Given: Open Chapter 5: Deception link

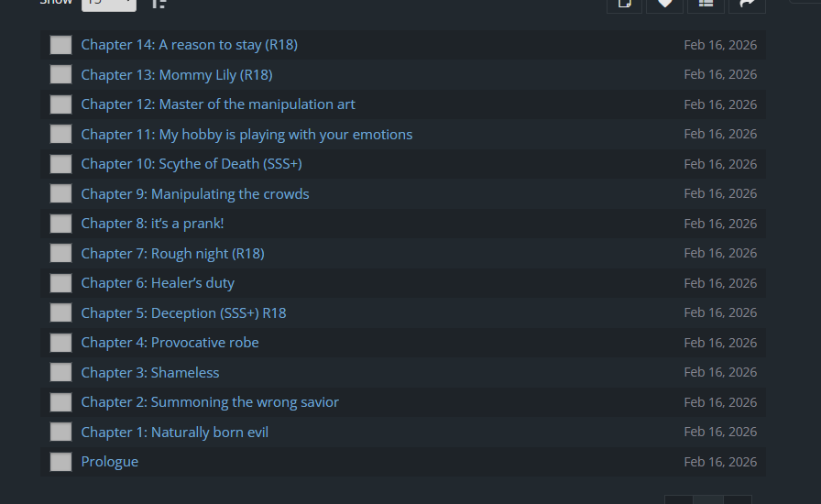Looking at the screenshot, I should [x=183, y=312].
